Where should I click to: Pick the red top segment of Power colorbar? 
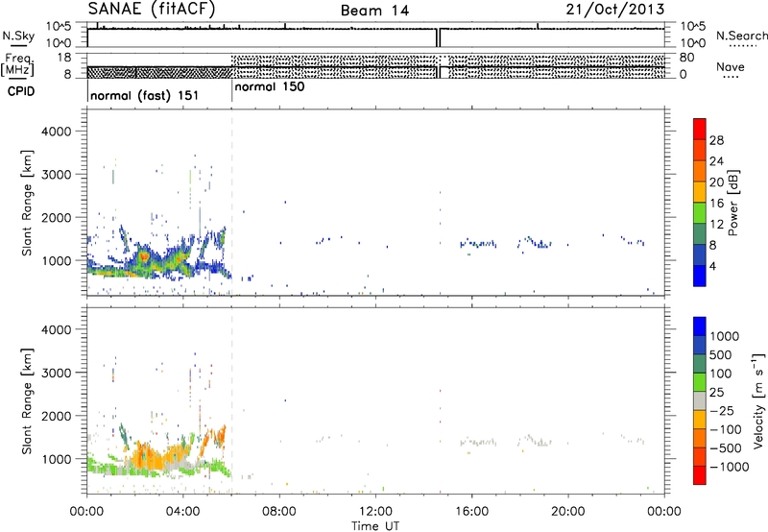pos(700,129)
